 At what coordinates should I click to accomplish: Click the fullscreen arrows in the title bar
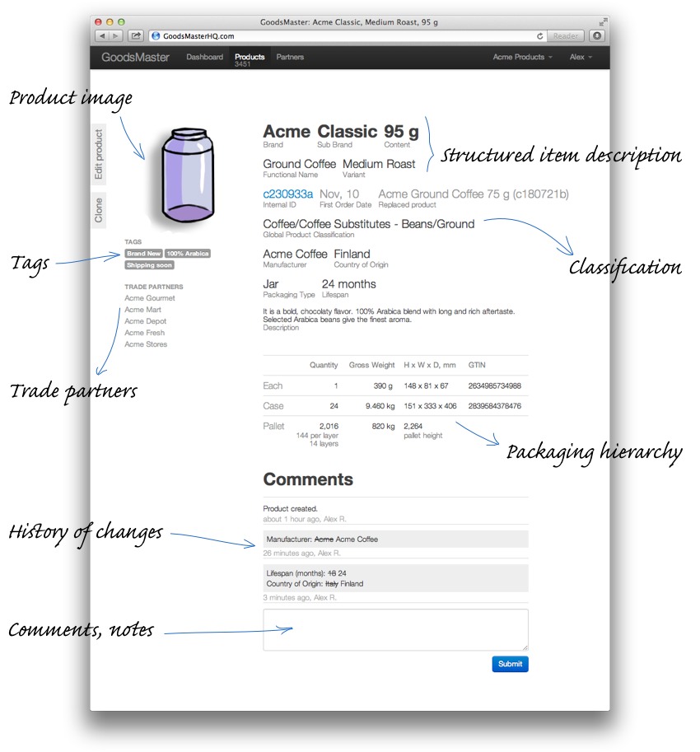[x=603, y=21]
